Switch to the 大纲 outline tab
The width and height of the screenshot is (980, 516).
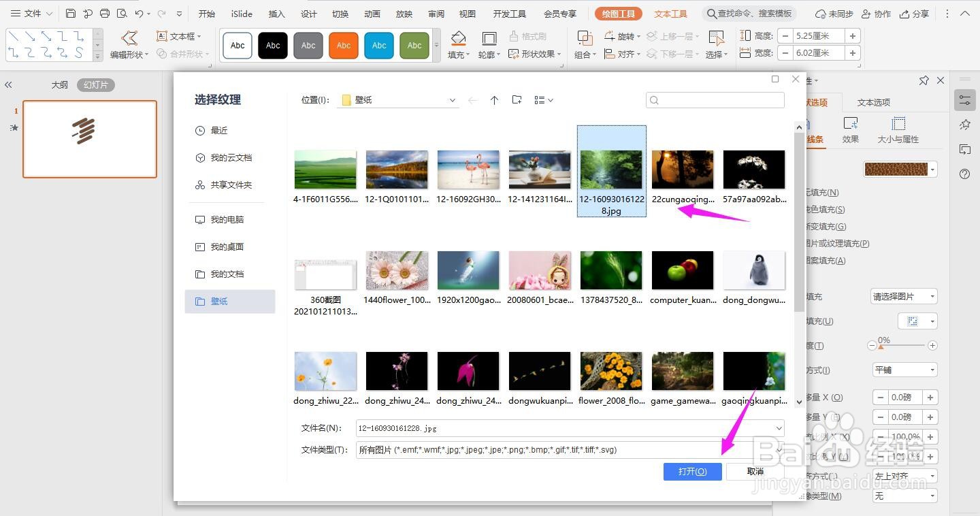pyautogui.click(x=60, y=85)
